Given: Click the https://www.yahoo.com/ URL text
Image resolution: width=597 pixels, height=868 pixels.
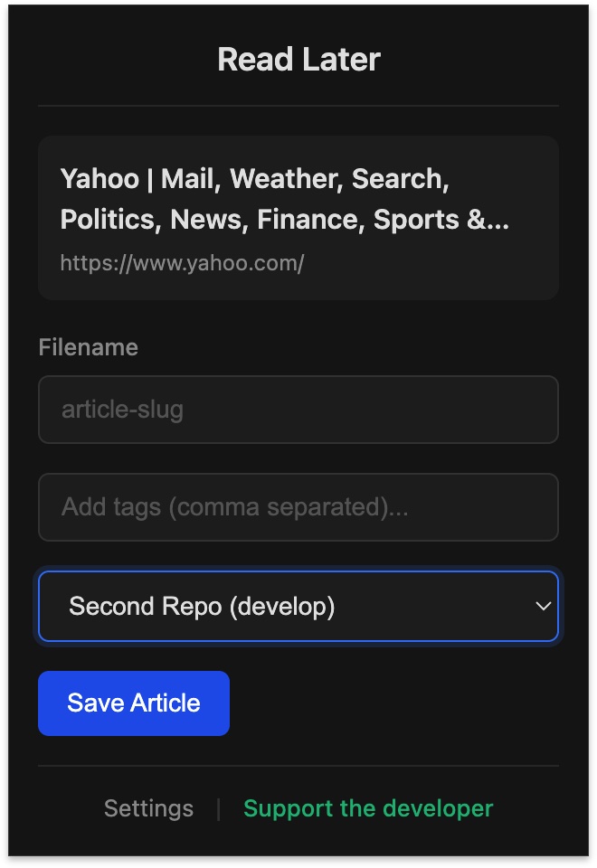Looking at the screenshot, I should pyautogui.click(x=182, y=263).
